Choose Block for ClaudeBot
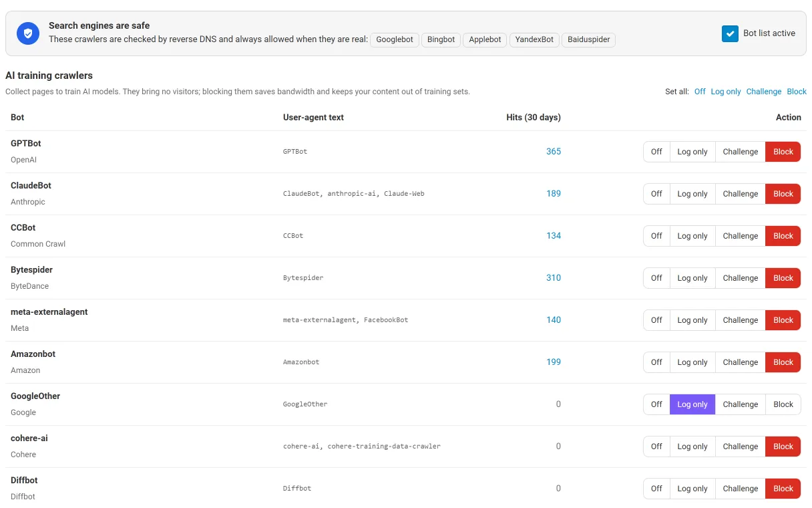This screenshot has height=508, width=812. pos(783,194)
